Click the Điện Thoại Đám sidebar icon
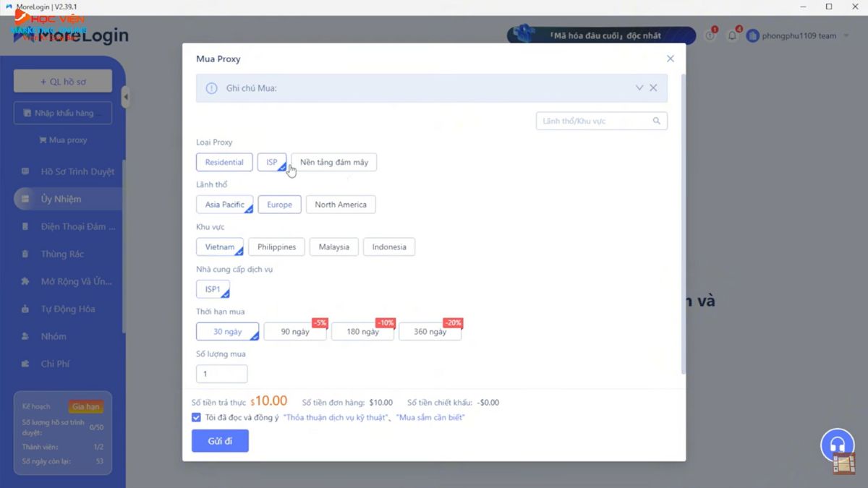The image size is (868, 488). pos(26,226)
